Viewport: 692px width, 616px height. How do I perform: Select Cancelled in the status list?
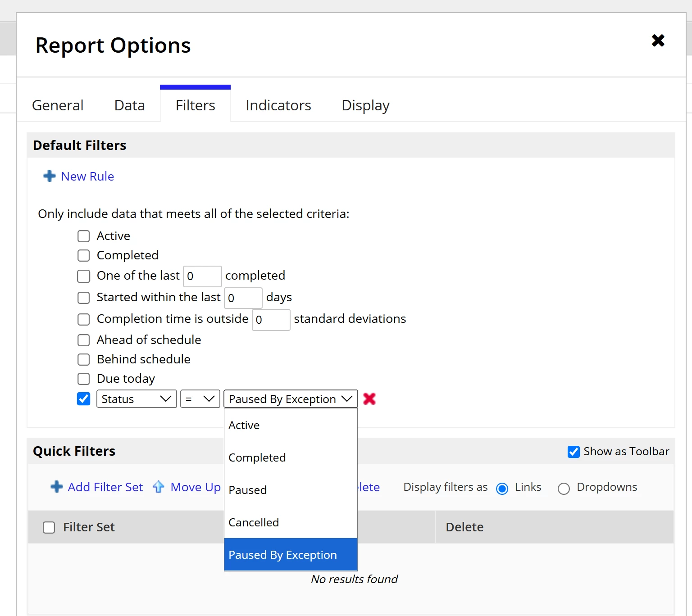[291, 522]
